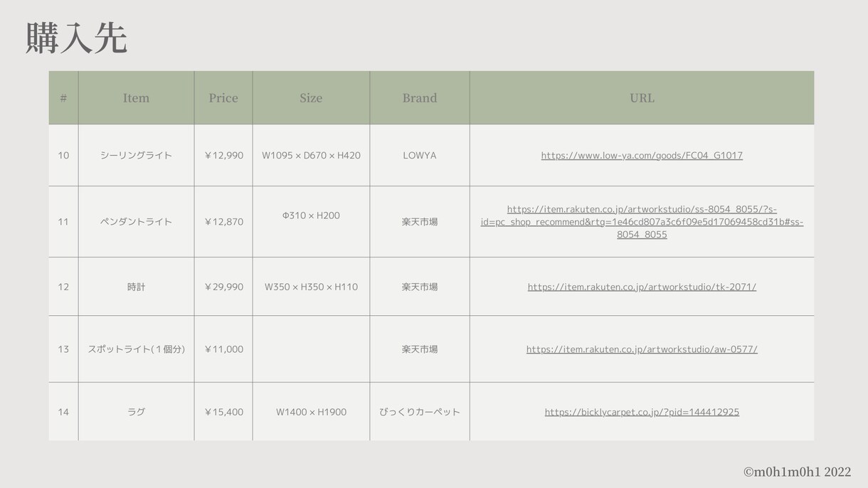The image size is (868, 488).
Task: Select the スポットライト(１個分) item cell
Action: 136,349
